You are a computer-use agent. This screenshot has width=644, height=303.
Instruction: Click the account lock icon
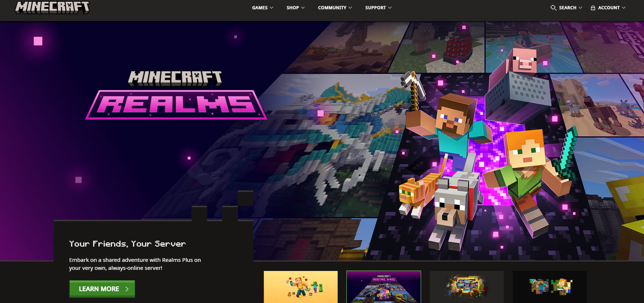[x=593, y=8]
